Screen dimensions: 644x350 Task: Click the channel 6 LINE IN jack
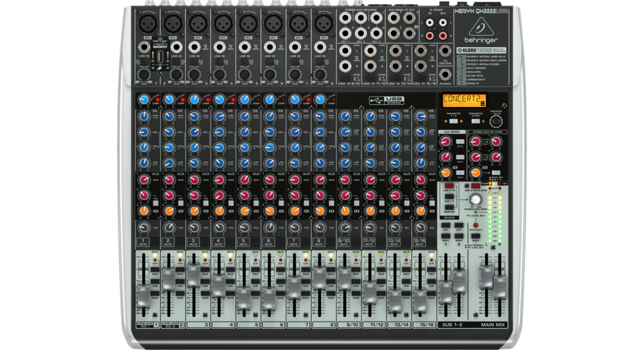[269, 47]
